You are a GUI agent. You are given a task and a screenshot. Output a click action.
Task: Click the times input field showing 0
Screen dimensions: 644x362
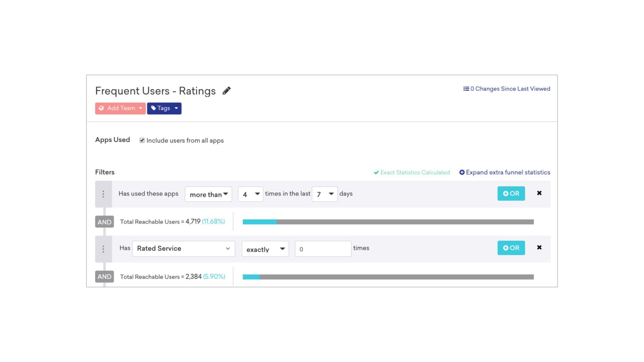(323, 249)
